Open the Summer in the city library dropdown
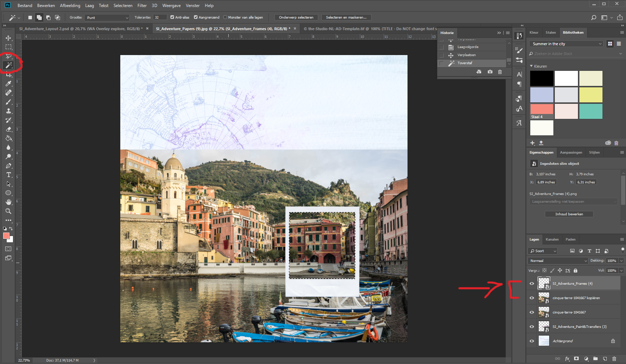Viewport: 626px width, 364px height. [x=566, y=44]
